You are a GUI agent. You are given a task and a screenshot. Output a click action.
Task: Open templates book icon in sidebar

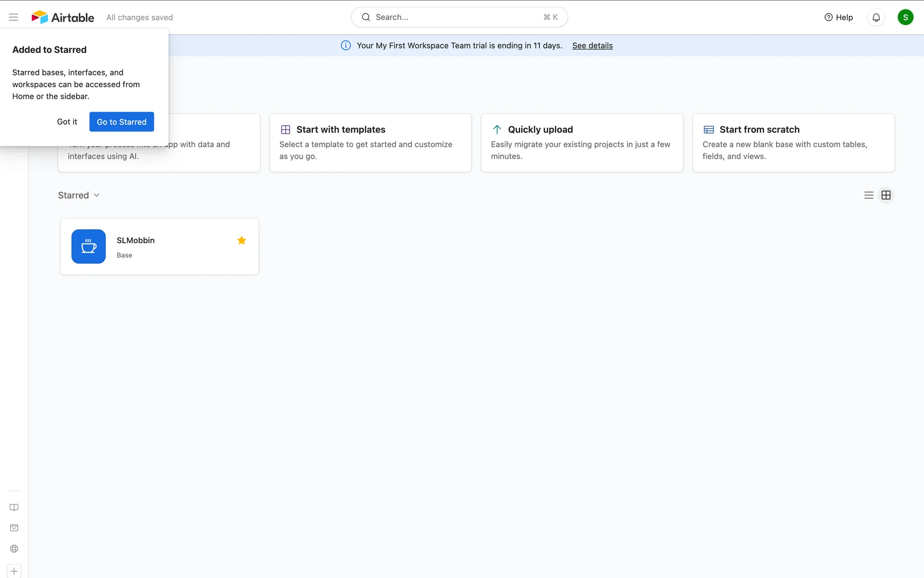tap(14, 507)
